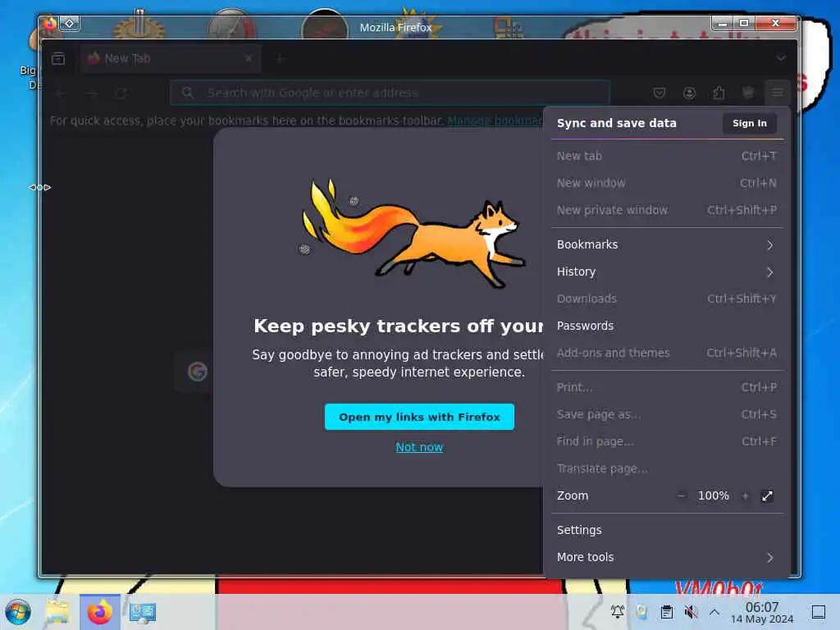The height and width of the screenshot is (630, 840).
Task: Open Settings from menu
Action: [666, 531]
